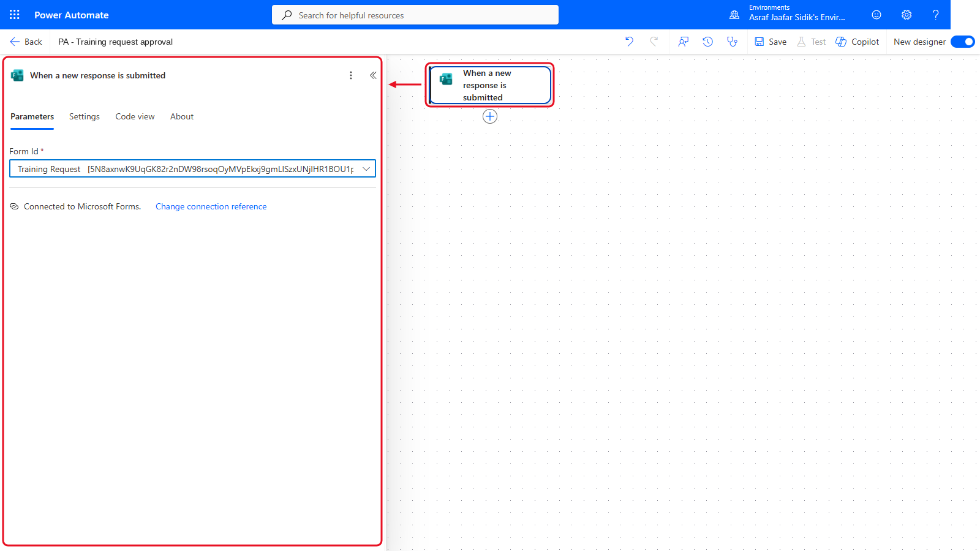The image size is (980, 551).
Task: Click the environment name Asraf Jaafar Sidik's Envir...
Action: coord(797,17)
